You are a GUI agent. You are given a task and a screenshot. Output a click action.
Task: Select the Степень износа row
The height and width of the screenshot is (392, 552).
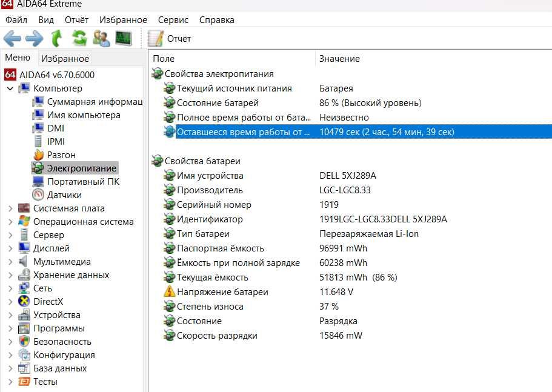click(357, 307)
